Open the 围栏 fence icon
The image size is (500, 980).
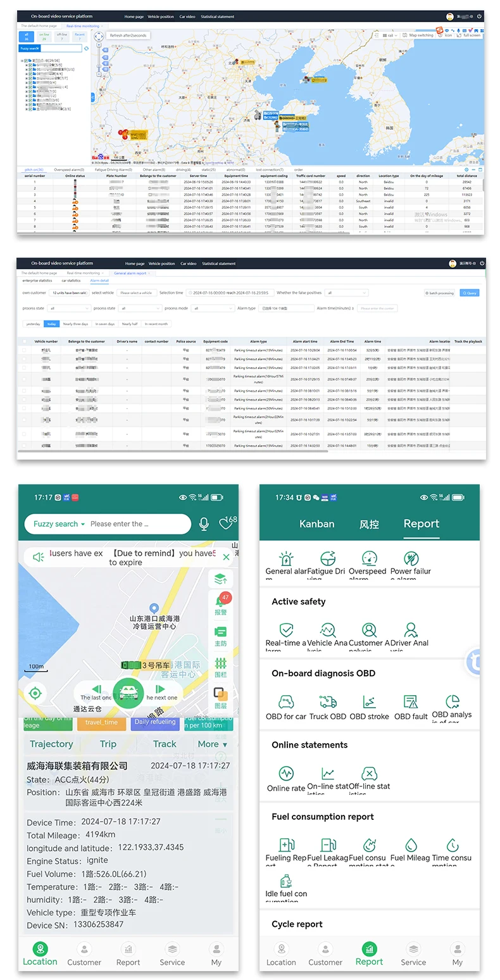point(220,667)
